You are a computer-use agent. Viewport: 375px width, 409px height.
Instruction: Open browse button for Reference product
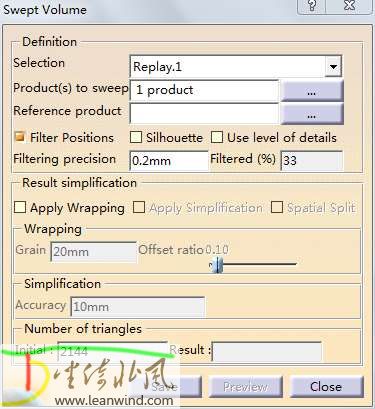(312, 113)
